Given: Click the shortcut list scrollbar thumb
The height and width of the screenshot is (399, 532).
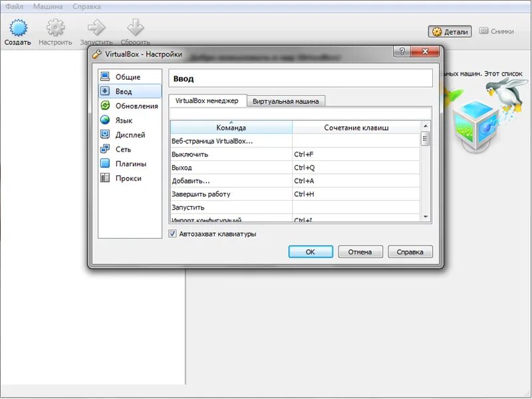Looking at the screenshot, I should [426, 139].
